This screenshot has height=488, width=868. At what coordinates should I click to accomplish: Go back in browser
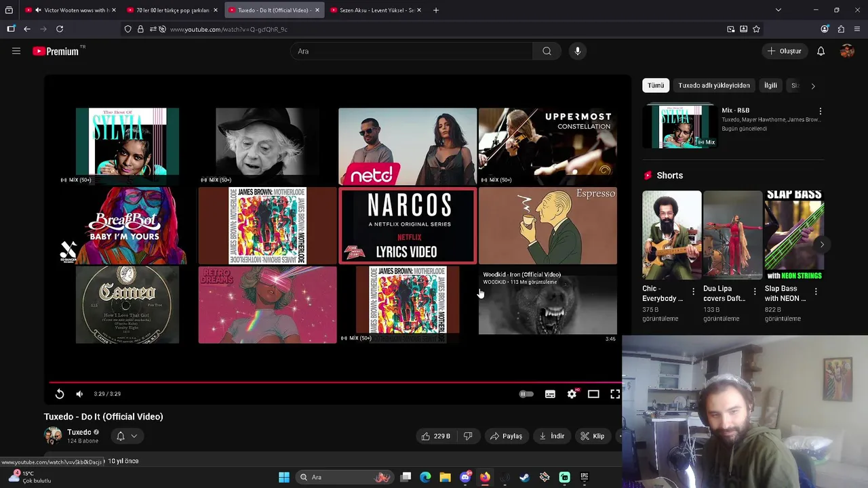26,29
